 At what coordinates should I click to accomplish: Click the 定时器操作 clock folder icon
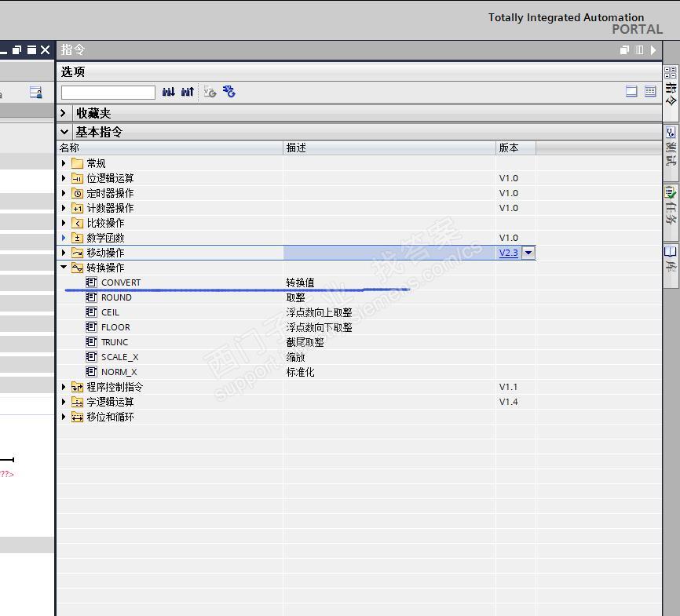pos(77,193)
